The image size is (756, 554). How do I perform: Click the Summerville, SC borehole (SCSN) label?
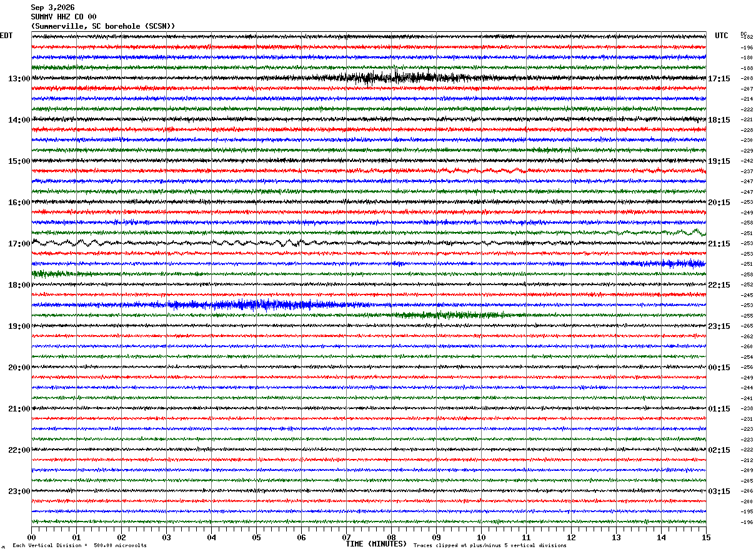(103, 26)
